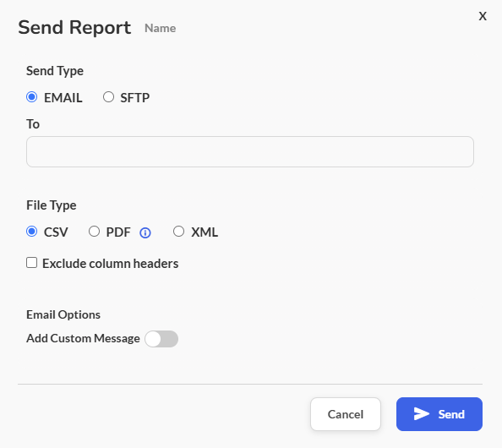Click the Exclude column headers label text

111,264
